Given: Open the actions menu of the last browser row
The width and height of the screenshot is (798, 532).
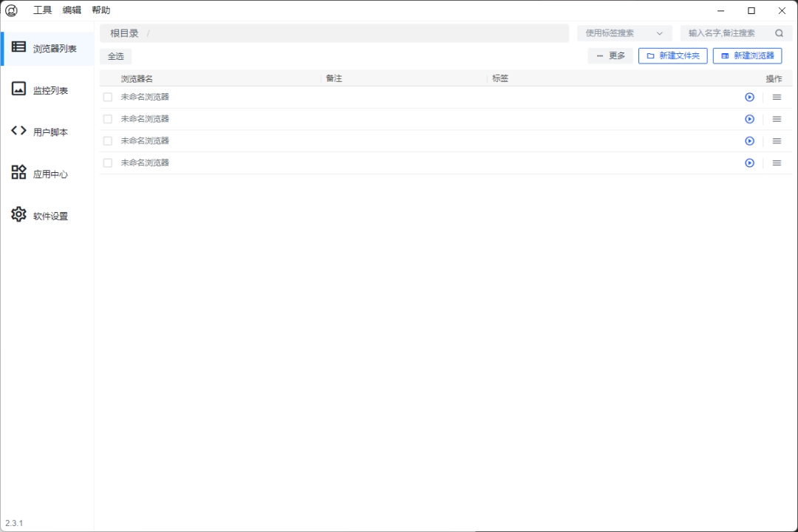Looking at the screenshot, I should [776, 163].
